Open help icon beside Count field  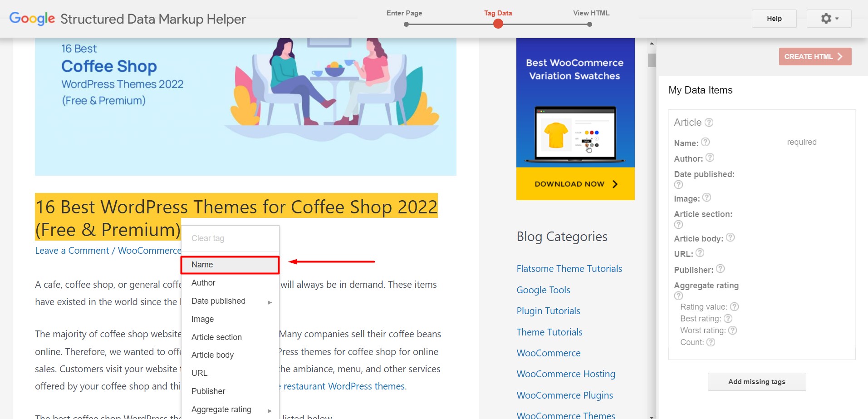[x=711, y=342]
